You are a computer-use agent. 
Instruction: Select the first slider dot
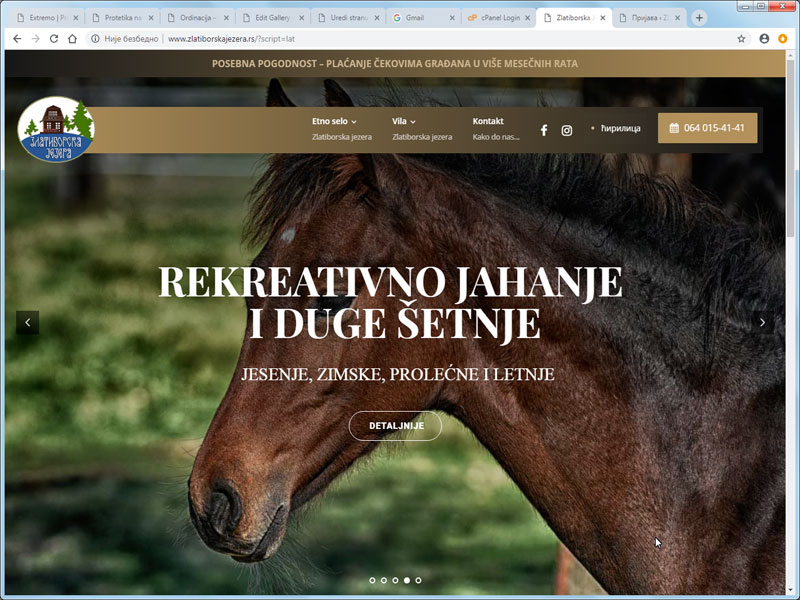click(x=372, y=580)
